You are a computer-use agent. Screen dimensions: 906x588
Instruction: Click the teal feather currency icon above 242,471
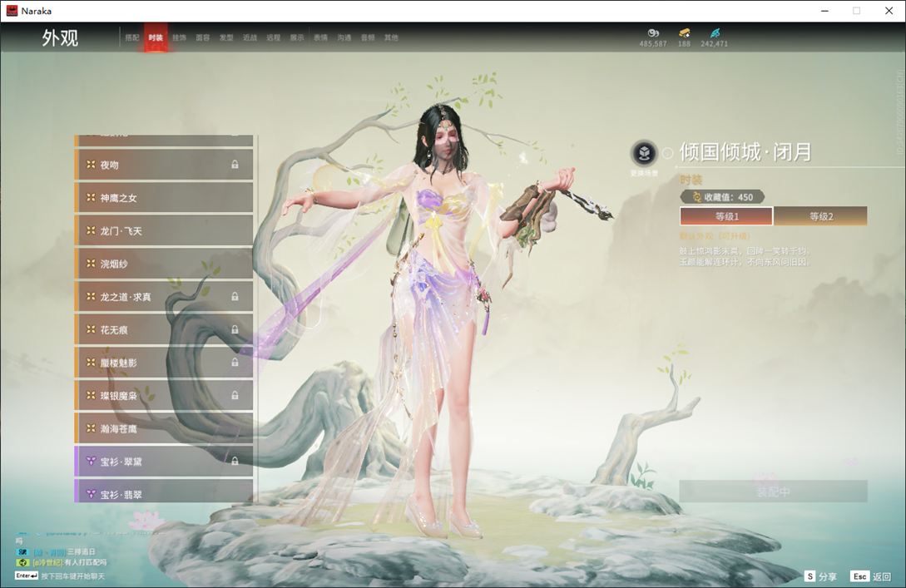pos(715,33)
